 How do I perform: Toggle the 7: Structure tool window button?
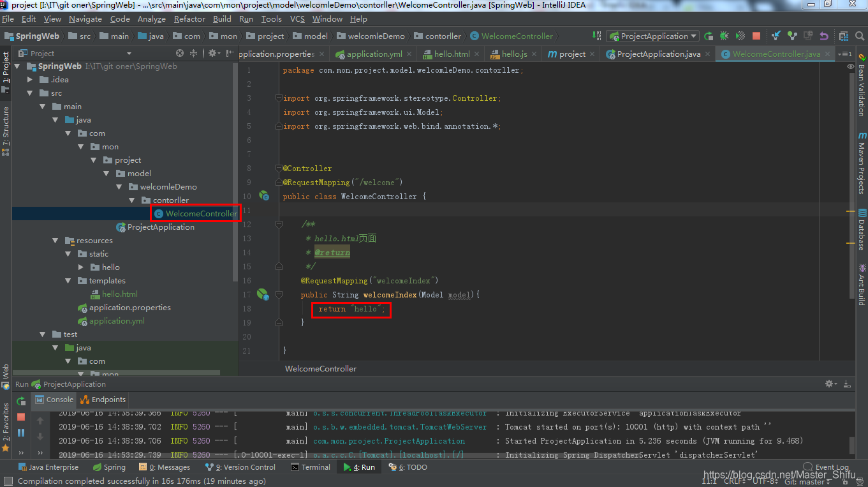(x=6, y=131)
